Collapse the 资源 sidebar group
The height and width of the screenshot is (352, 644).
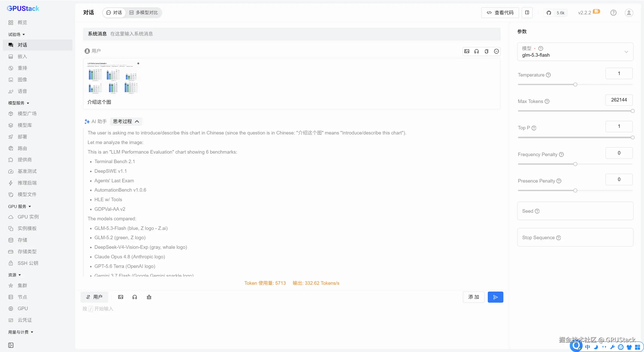pos(15,275)
